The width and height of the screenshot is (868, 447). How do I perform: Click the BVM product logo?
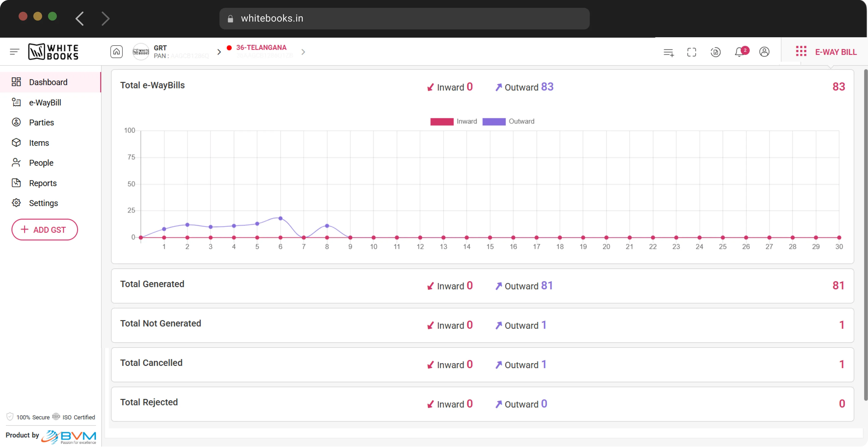pos(69,437)
